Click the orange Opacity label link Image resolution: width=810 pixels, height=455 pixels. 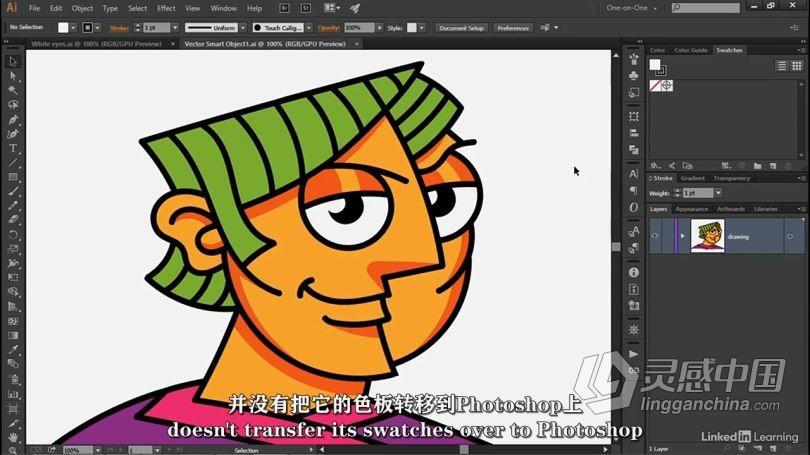329,28
